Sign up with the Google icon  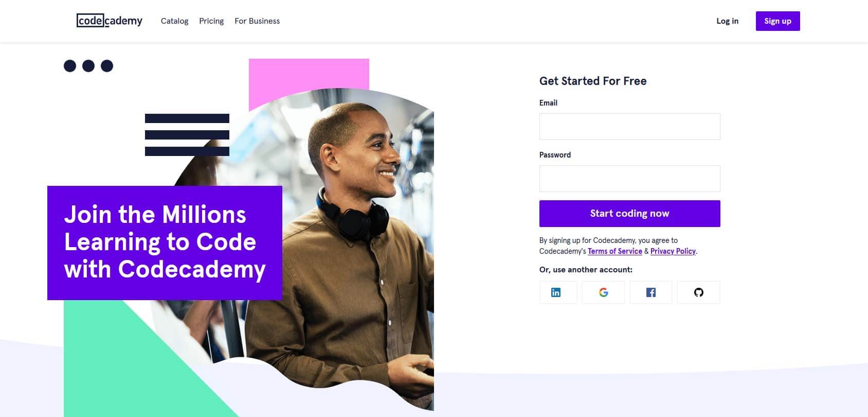[603, 292]
